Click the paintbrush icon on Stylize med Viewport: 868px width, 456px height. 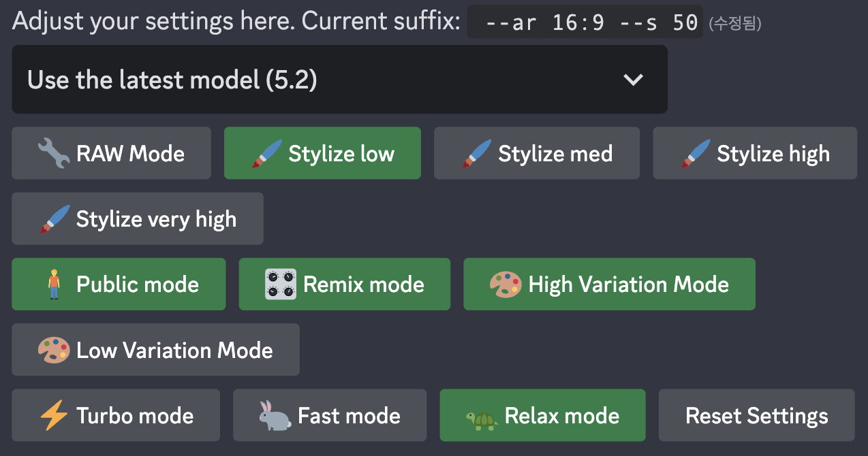(476, 154)
